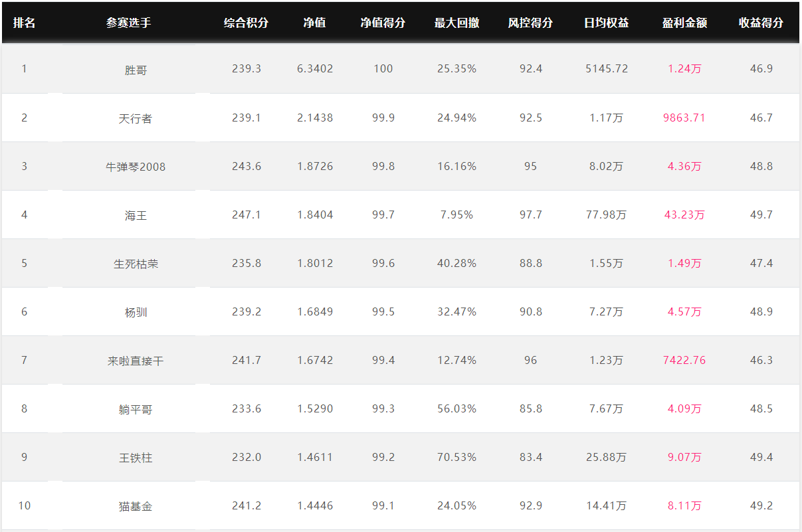Image resolution: width=802 pixels, height=532 pixels.
Task: Click the 9863.71 profit value
Action: (684, 118)
